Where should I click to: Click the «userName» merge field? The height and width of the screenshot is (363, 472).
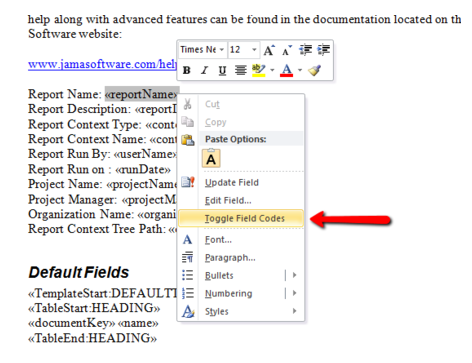click(x=145, y=154)
